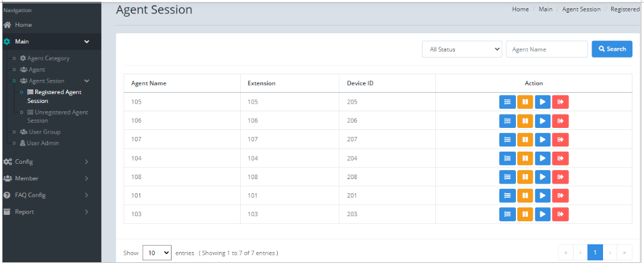
Task: Click the Agent Name search field
Action: tap(546, 49)
